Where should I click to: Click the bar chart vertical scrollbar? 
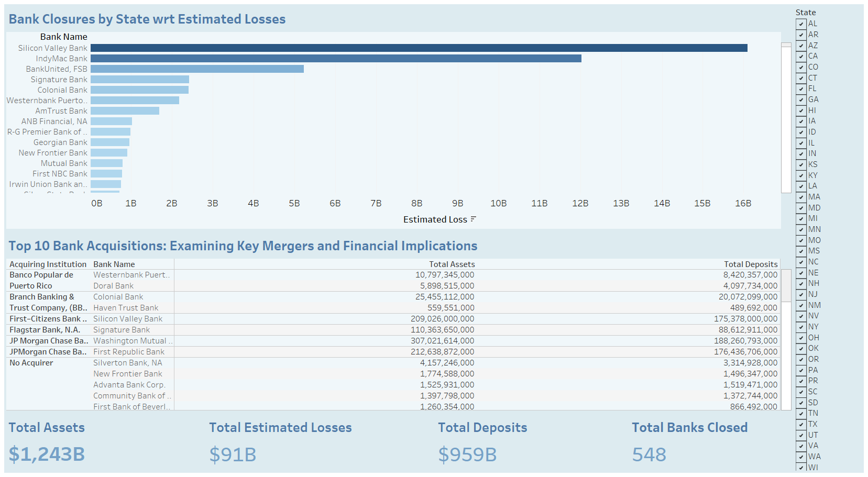[x=786, y=118]
